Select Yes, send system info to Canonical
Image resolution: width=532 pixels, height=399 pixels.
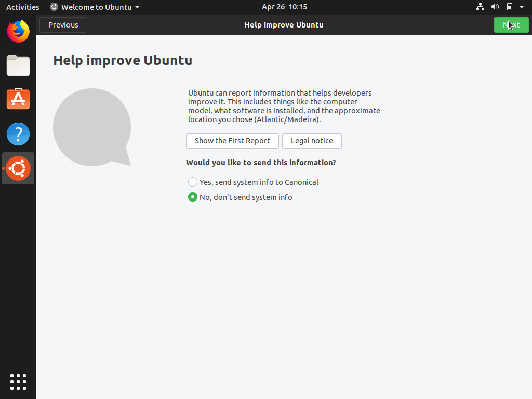[254, 182]
